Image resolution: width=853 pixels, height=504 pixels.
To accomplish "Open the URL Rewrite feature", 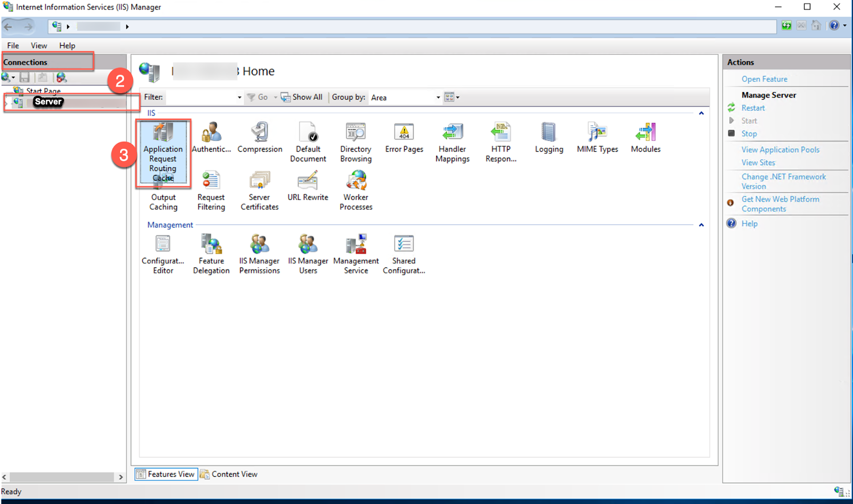I will pyautogui.click(x=308, y=186).
